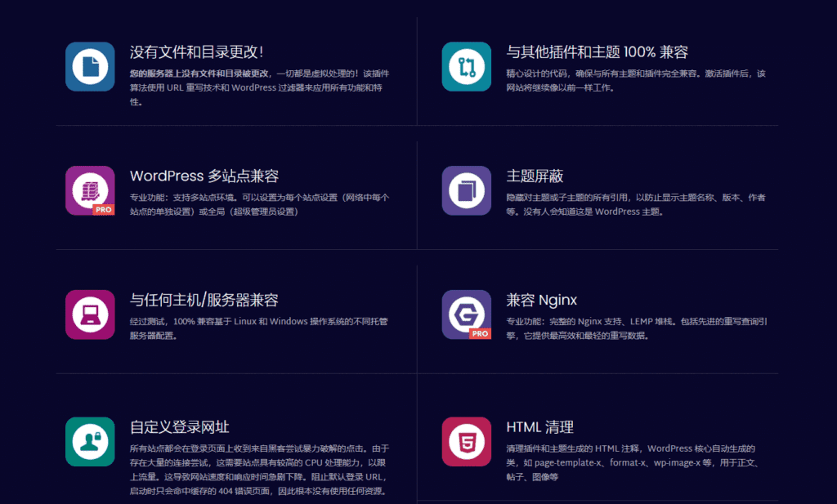This screenshot has height=504, width=837.
Task: Select the heading 没有文件和目录更改!
Action: click(196, 52)
